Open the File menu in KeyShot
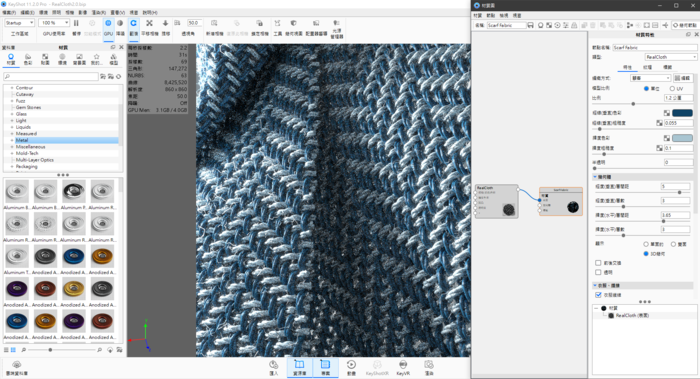This screenshot has height=379, width=700. point(9,12)
